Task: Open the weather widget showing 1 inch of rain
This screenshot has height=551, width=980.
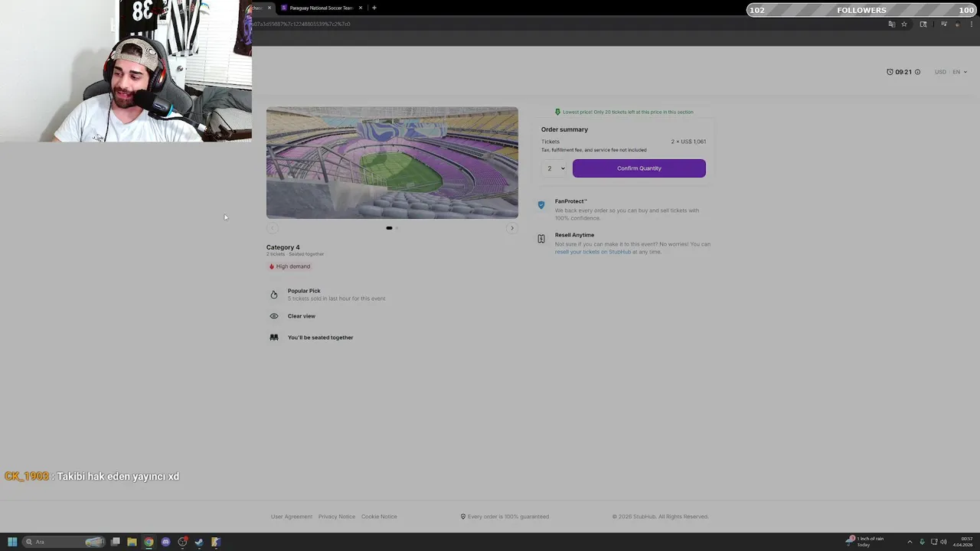Action: (866, 541)
